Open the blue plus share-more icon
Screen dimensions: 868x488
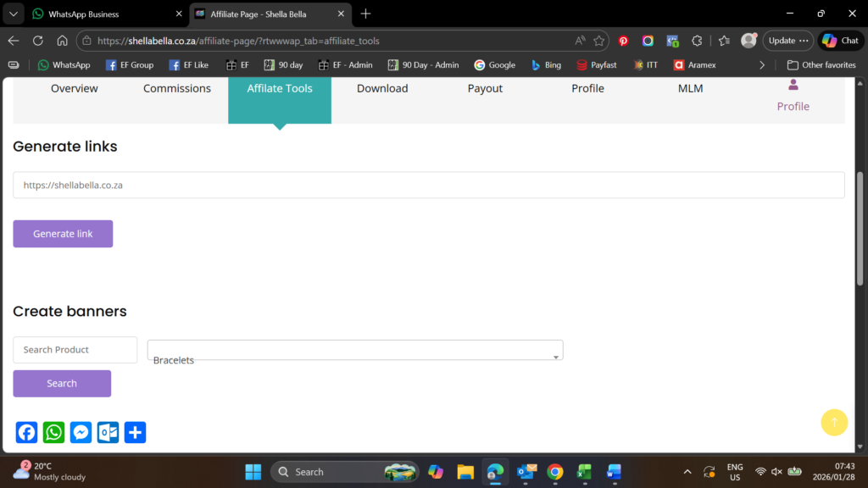pyautogui.click(x=136, y=432)
